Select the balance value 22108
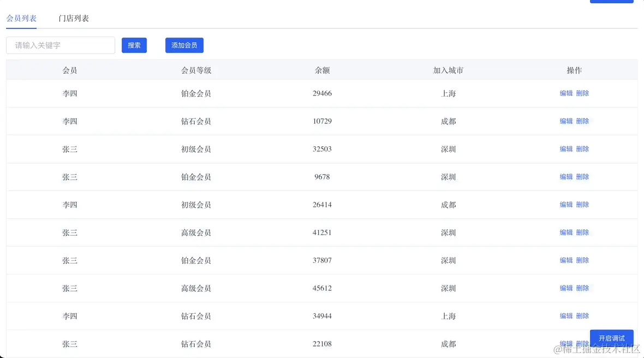The width and height of the screenshot is (644, 358). (x=322, y=344)
